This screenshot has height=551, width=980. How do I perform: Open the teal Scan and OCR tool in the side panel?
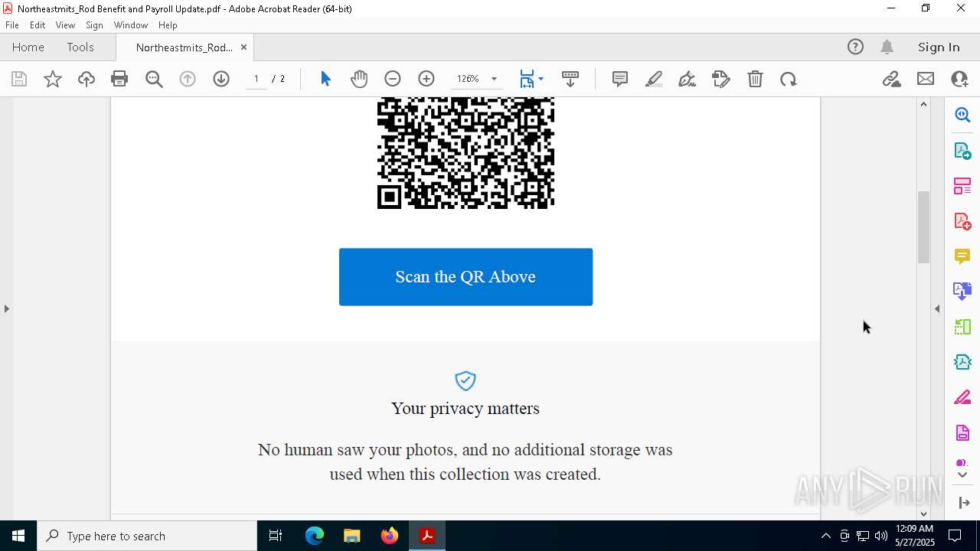click(962, 362)
